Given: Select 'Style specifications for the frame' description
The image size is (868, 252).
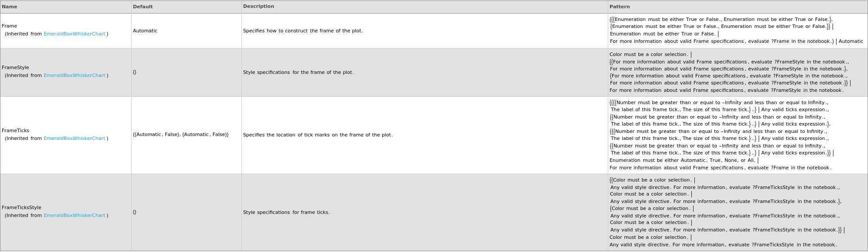Looking at the screenshot, I should click(x=298, y=73).
